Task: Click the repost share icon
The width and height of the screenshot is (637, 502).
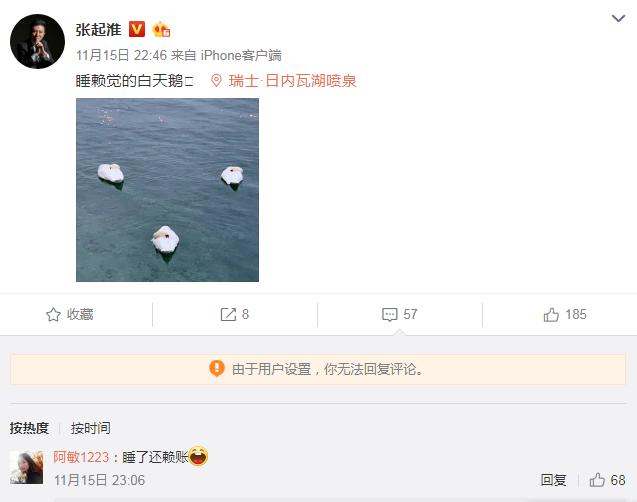Action: click(228, 315)
